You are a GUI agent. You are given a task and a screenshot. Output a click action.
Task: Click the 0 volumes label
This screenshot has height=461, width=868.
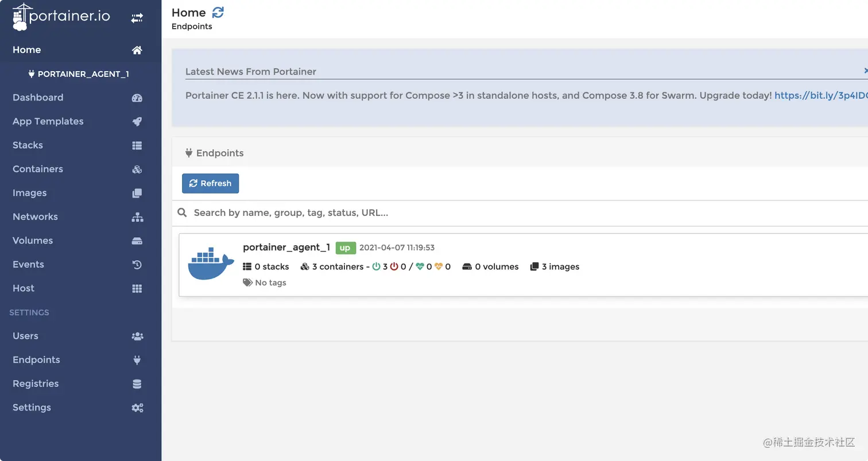coord(490,266)
